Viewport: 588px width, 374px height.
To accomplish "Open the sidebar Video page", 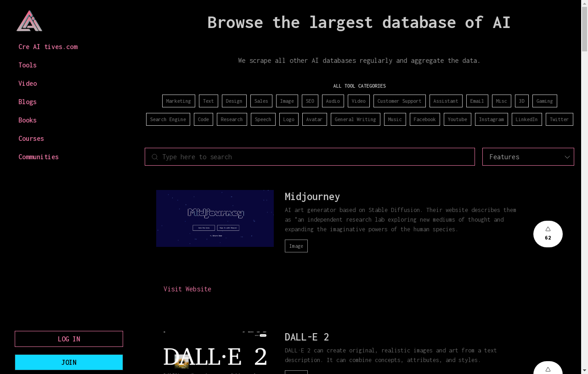I will 28,84.
